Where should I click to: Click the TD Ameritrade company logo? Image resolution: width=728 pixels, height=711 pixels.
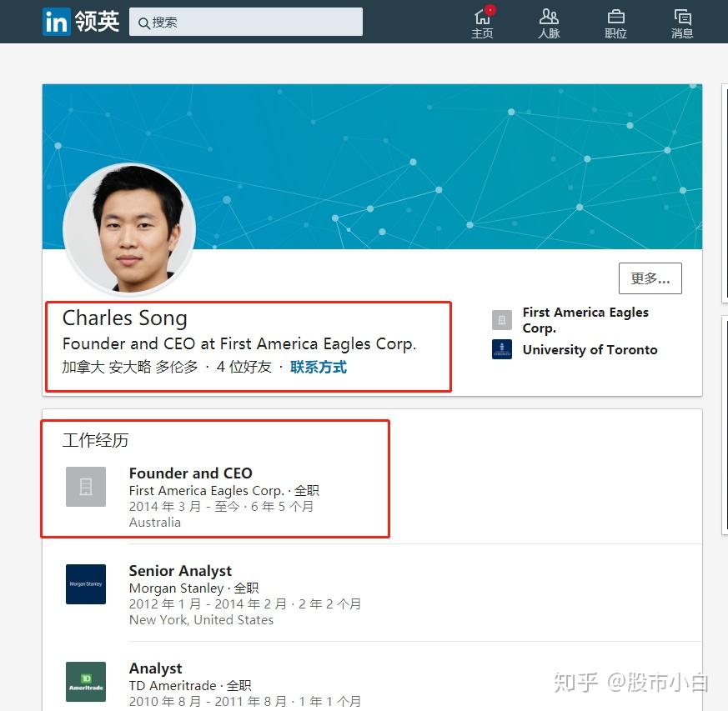point(85,682)
